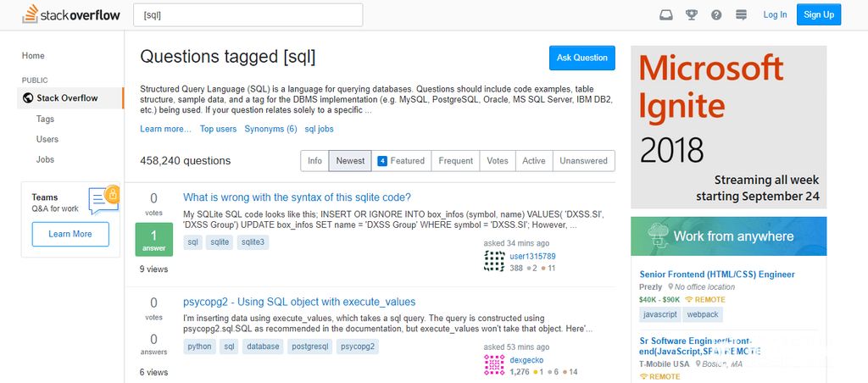Click the cloud icon in Work from anywhere banner
The height and width of the screenshot is (383, 868).
click(657, 236)
